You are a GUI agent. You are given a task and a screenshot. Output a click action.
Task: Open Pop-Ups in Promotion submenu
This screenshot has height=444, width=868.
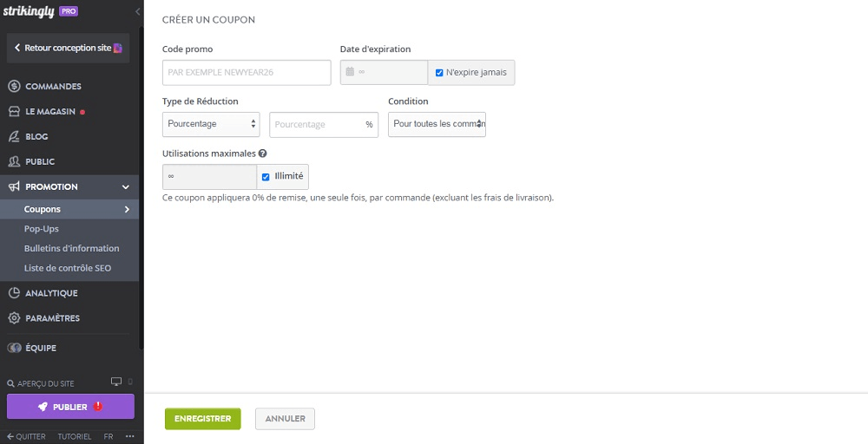click(42, 229)
